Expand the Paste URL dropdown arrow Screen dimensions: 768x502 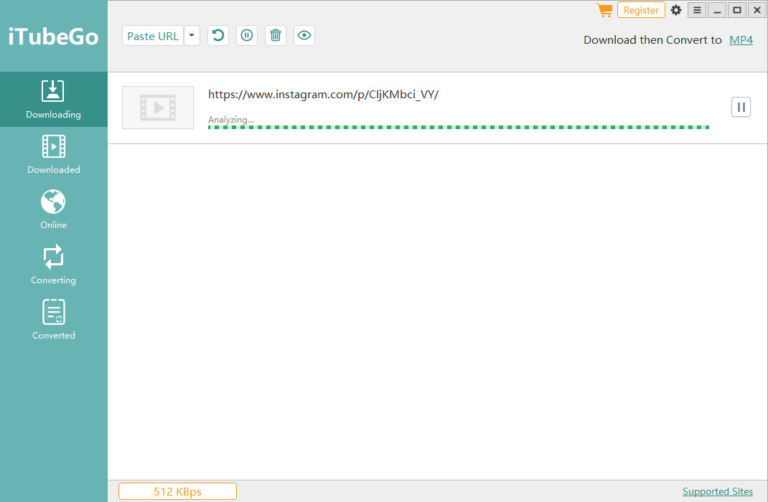click(x=192, y=36)
